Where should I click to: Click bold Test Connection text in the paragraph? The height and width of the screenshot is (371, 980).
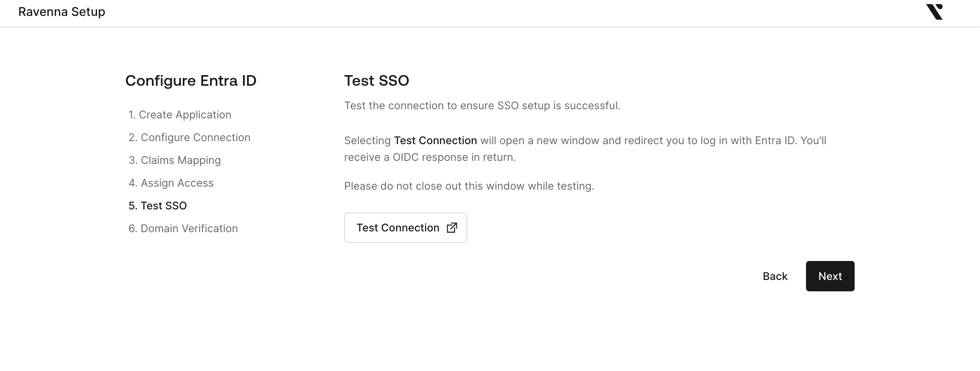(435, 141)
